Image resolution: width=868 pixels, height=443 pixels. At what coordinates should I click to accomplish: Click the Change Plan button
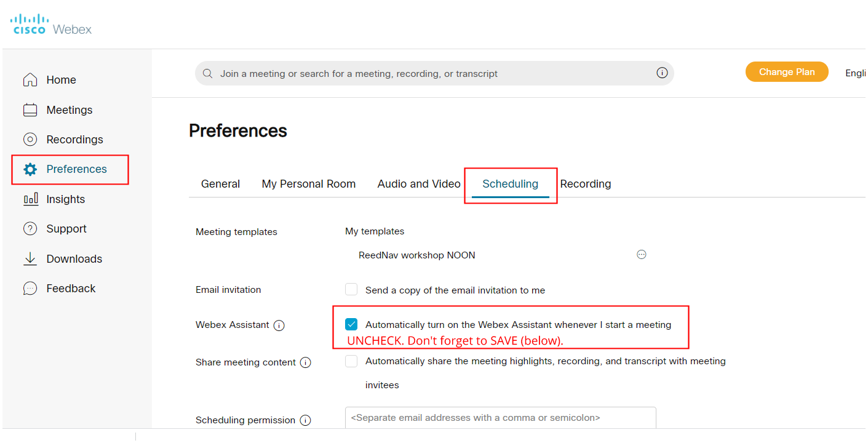[x=786, y=72]
